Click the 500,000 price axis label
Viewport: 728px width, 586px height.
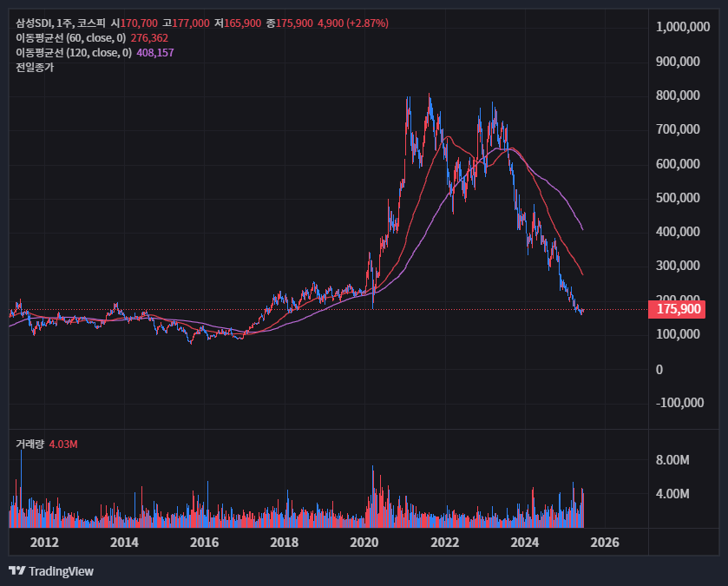click(x=678, y=198)
